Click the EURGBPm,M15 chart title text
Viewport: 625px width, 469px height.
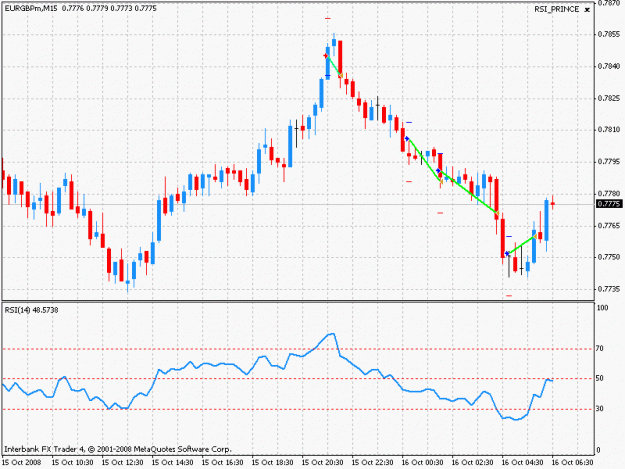coord(31,8)
